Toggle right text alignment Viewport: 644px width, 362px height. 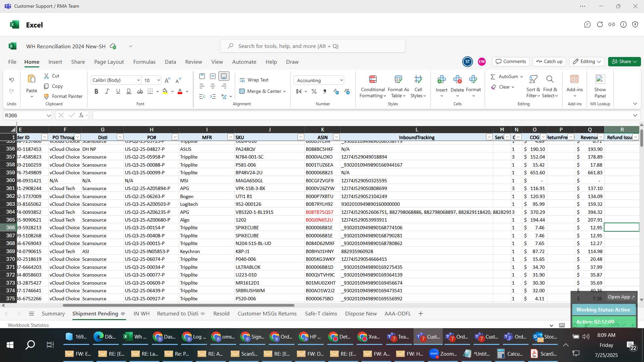[224, 86]
